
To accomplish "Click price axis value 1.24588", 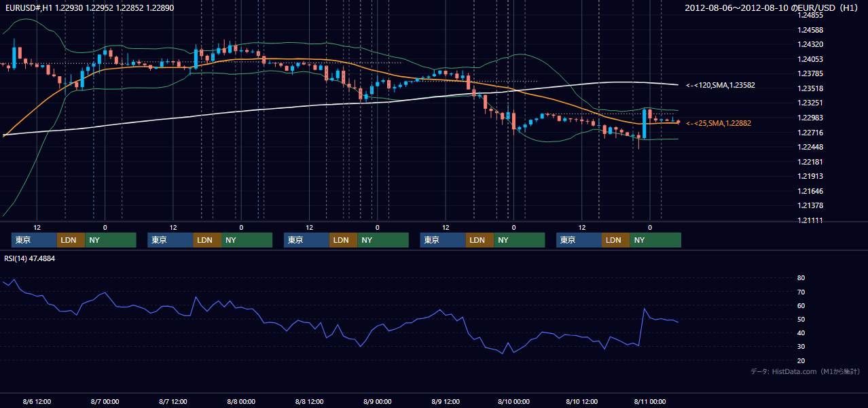I will pos(810,30).
